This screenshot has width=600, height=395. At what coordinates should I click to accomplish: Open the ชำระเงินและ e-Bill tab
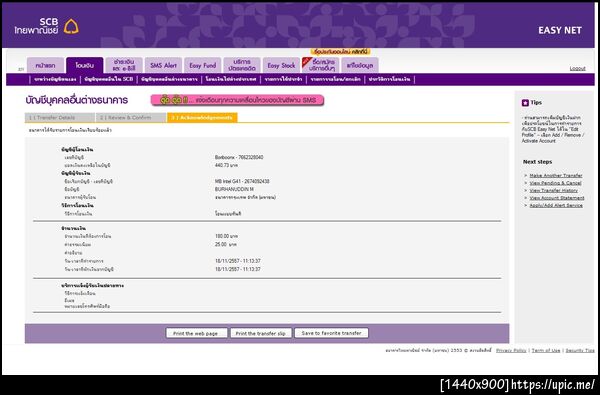pyautogui.click(x=124, y=65)
